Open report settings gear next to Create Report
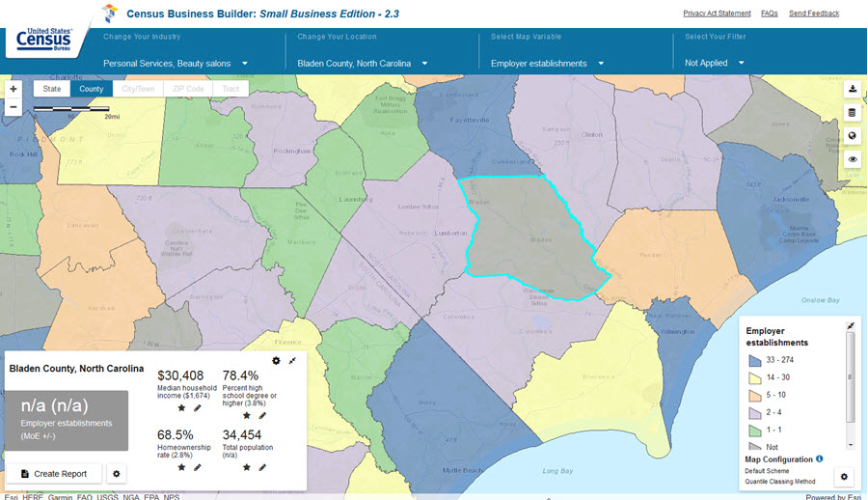Viewport: 868px width, 500px height. tap(117, 474)
